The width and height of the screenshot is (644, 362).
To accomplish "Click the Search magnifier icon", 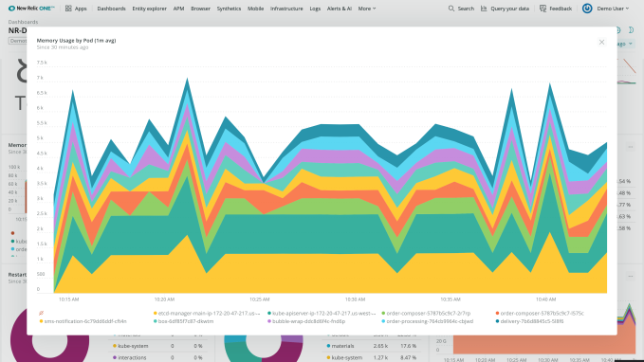I will [451, 9].
